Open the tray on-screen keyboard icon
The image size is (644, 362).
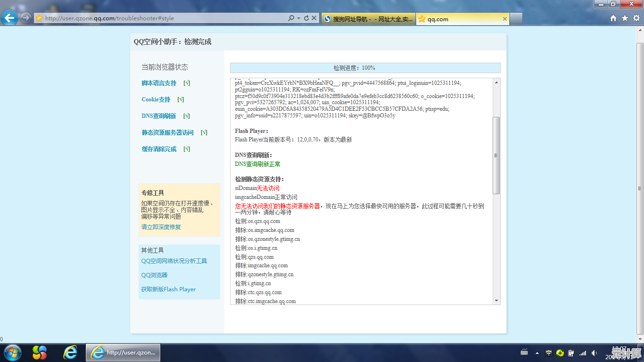click(524, 352)
